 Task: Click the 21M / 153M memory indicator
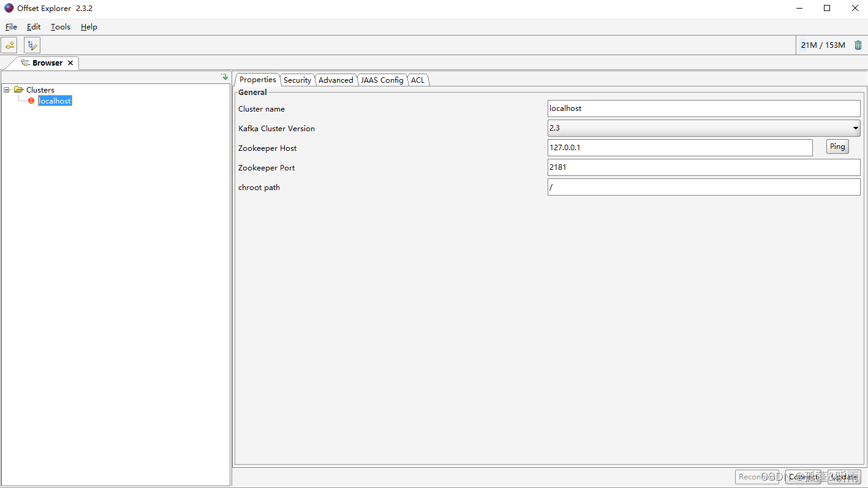coord(823,45)
